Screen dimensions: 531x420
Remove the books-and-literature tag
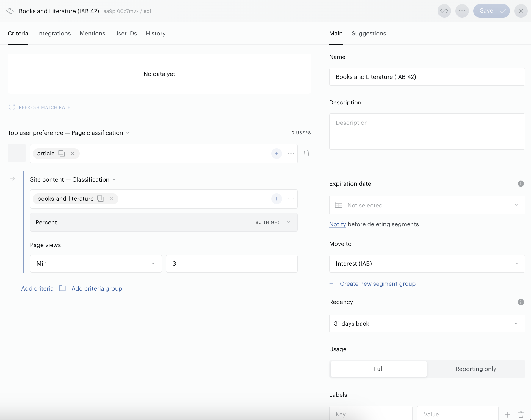112,199
